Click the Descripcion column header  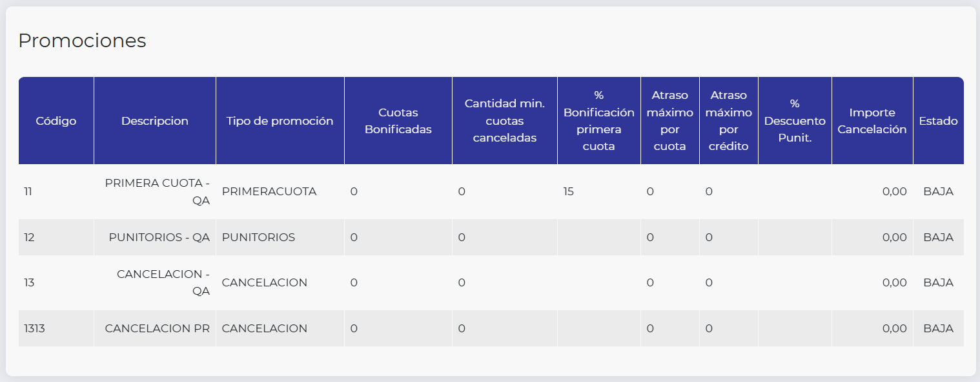(155, 121)
